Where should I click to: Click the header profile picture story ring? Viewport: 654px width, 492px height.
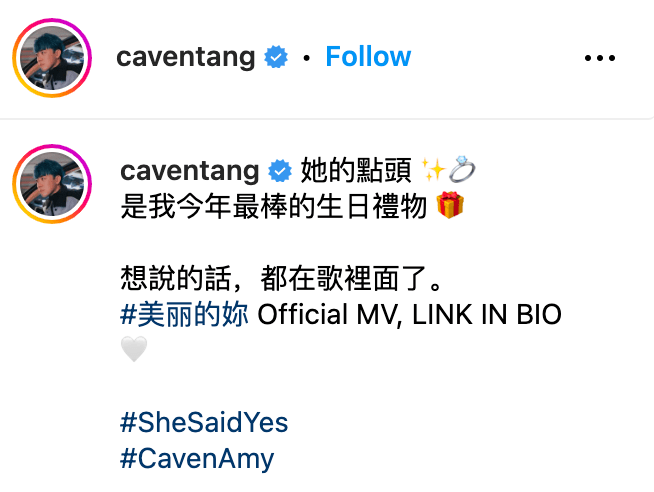point(52,58)
